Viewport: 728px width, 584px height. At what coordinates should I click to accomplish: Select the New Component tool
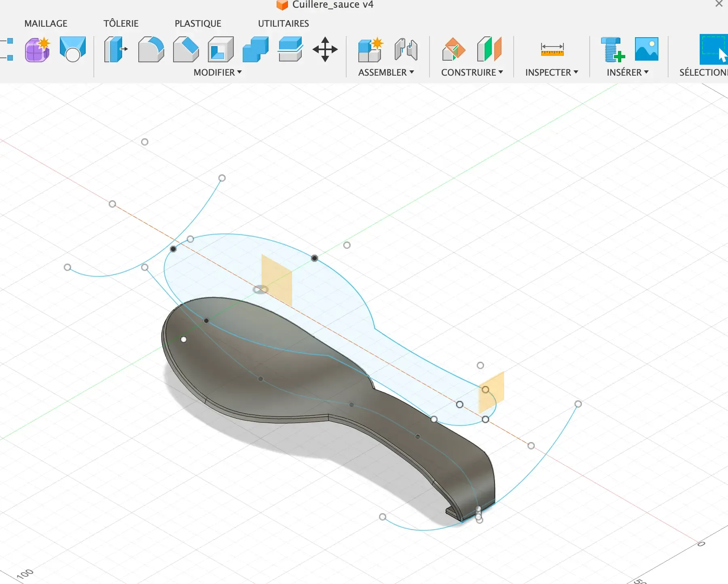click(x=371, y=49)
